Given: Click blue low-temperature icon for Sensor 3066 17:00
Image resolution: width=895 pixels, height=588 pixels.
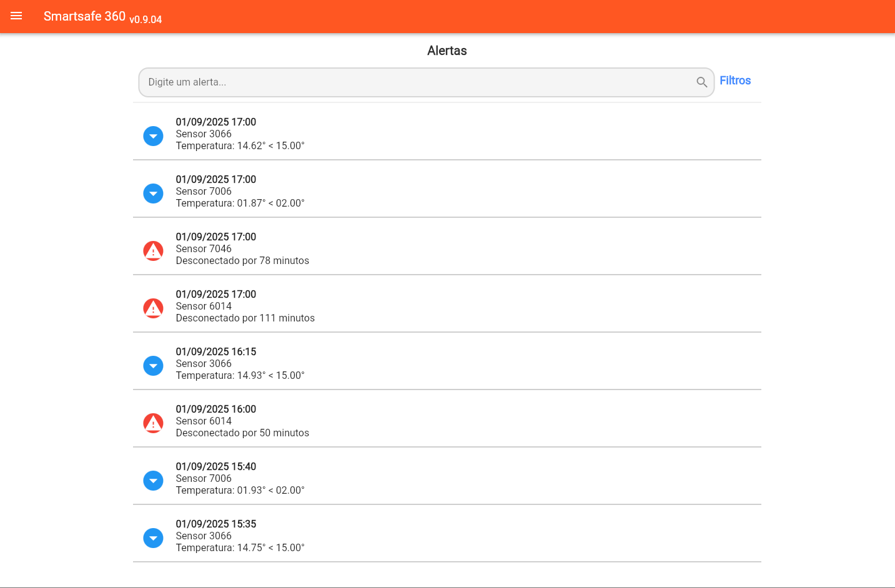Looking at the screenshot, I should pyautogui.click(x=153, y=136).
